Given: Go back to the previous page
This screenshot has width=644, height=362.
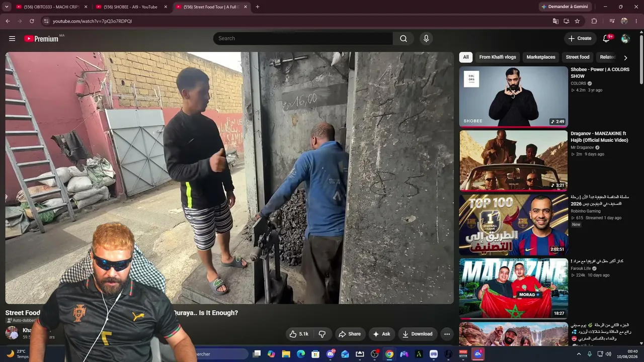Looking at the screenshot, I should pos(8,21).
